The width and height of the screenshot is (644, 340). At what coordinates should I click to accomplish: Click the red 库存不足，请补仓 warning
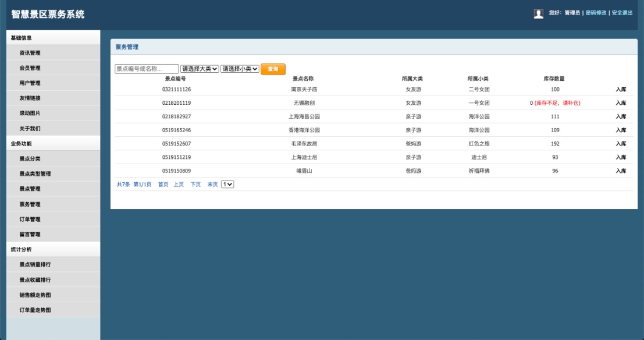coord(557,103)
